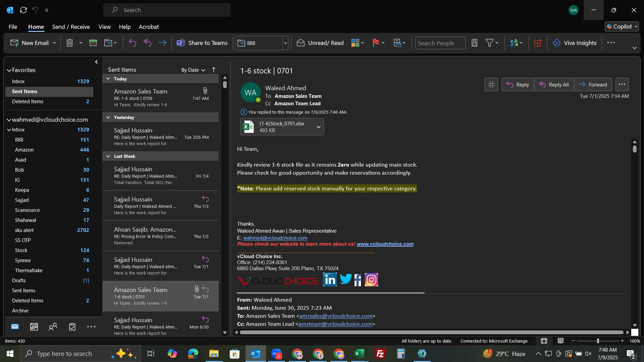Click the Get Add-ins icon

[x=538, y=43]
